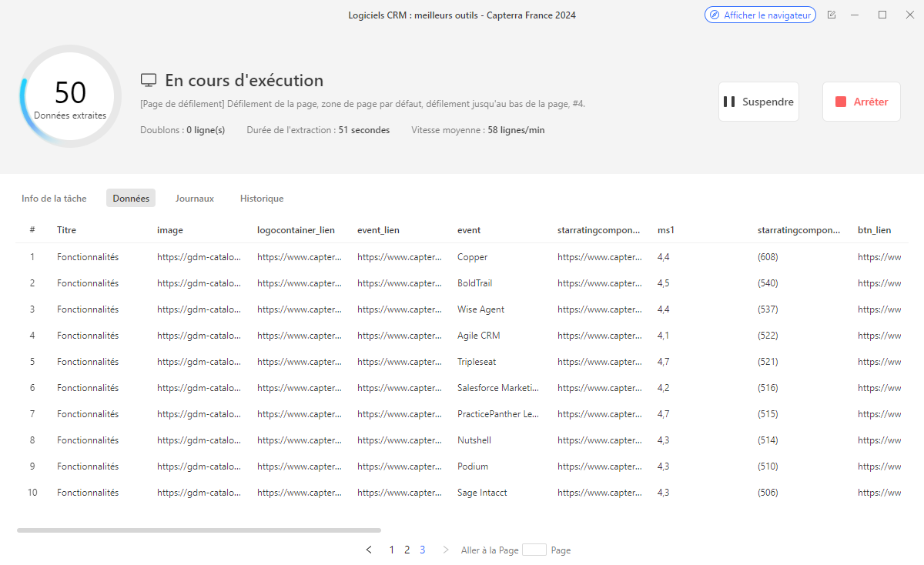924x565 pixels.
Task: Click the extraction progress circle
Action: pyautogui.click(x=70, y=96)
